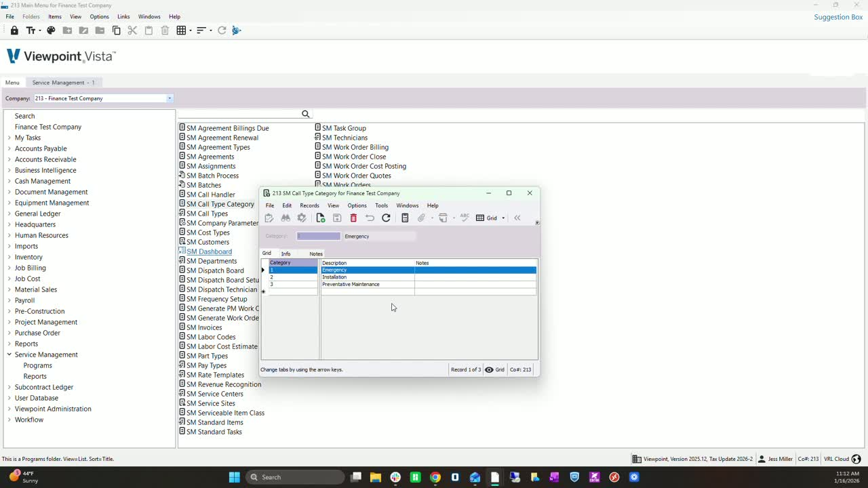Screen dimensions: 868x488
Task: Open SM Standard Tasks program
Action: coord(214,432)
